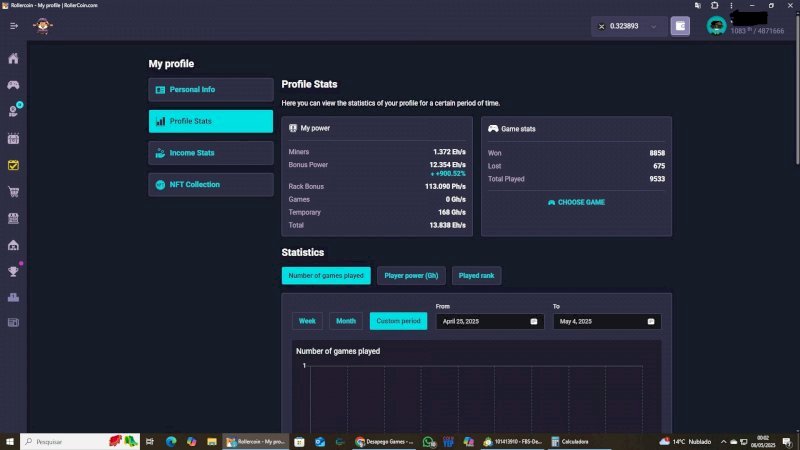Switch to the Player power (Gh) tab
The width and height of the screenshot is (800, 450).
[x=411, y=275]
